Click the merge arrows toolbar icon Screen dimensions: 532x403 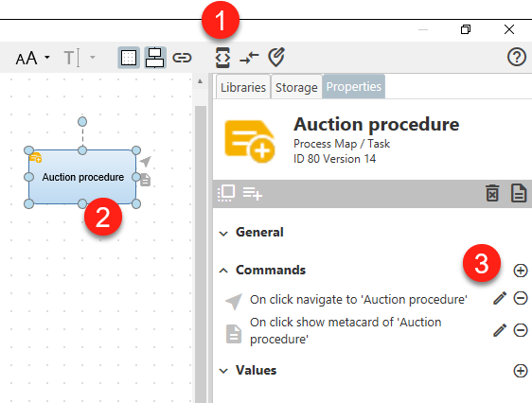click(x=249, y=58)
